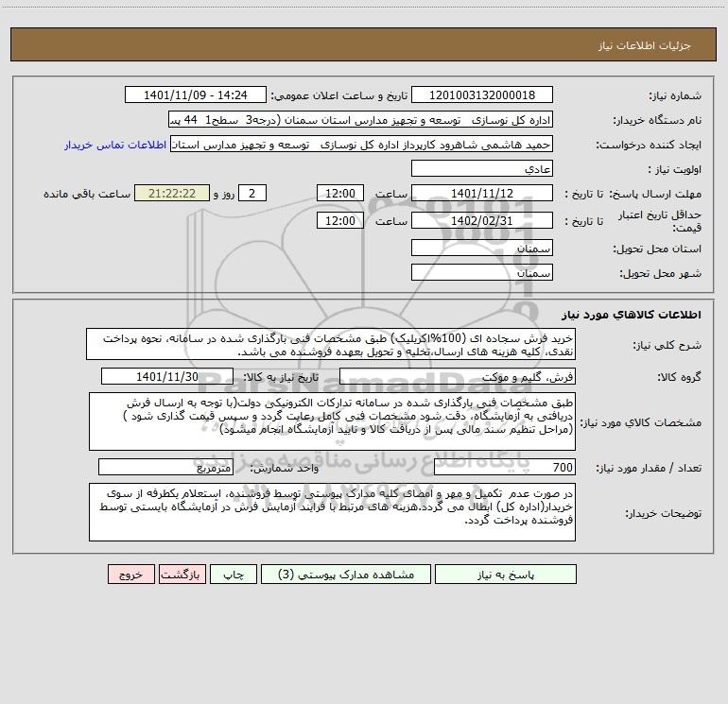Viewport: 728px width, 704px height.
Task: Click the شرح کلی نیاز label
Action: (667, 345)
